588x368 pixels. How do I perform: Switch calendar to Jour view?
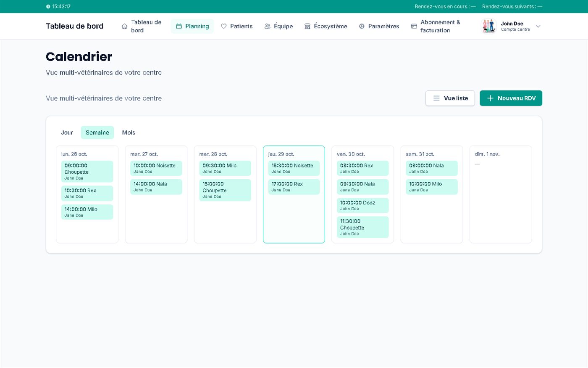click(67, 132)
